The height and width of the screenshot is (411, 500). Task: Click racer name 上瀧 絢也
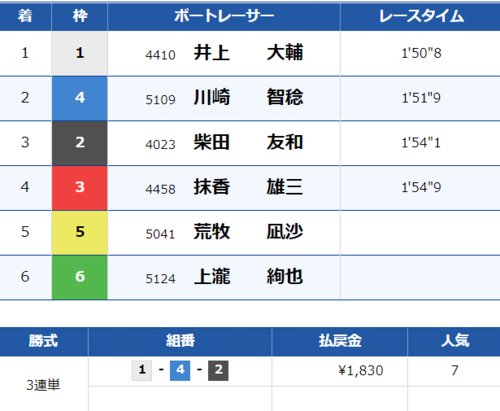pyautogui.click(x=248, y=276)
